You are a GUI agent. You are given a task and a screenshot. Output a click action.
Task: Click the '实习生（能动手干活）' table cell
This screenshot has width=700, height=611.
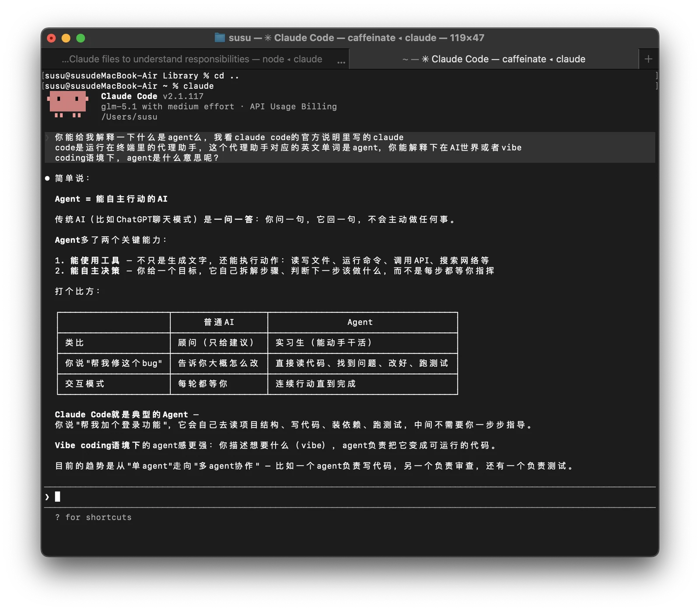[363, 343]
